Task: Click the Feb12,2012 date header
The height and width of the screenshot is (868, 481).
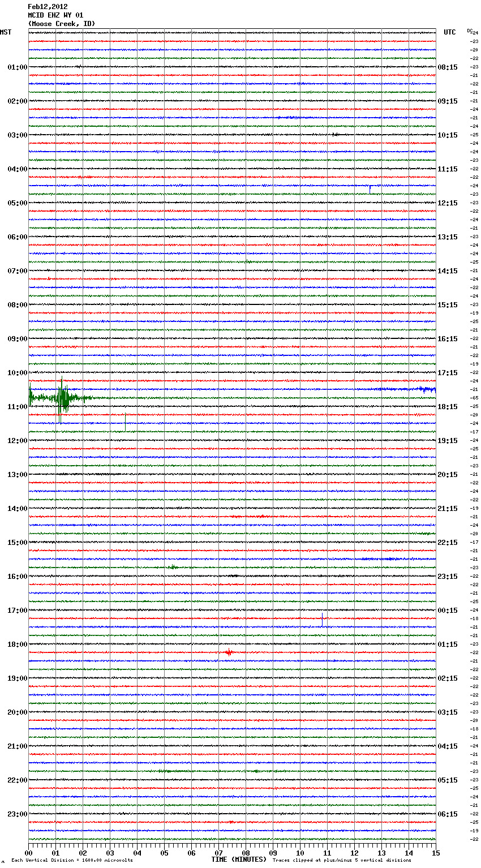Action: pos(48,7)
